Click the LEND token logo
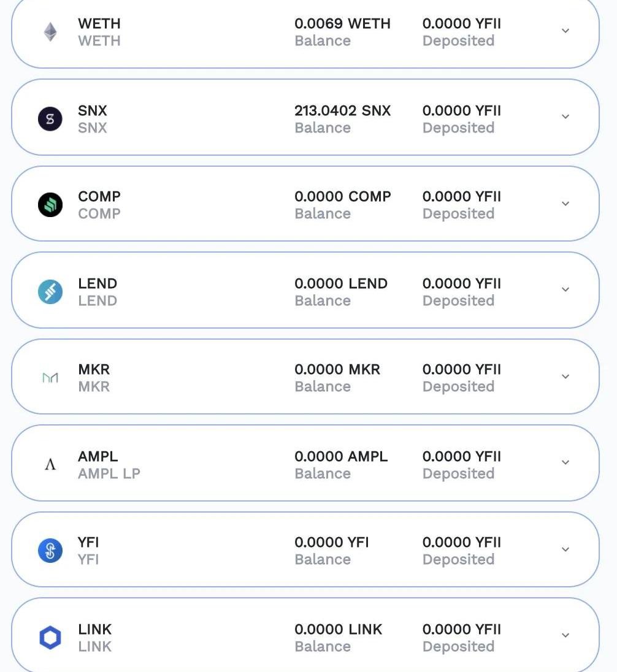Viewport: 617px width, 672px height. click(50, 292)
